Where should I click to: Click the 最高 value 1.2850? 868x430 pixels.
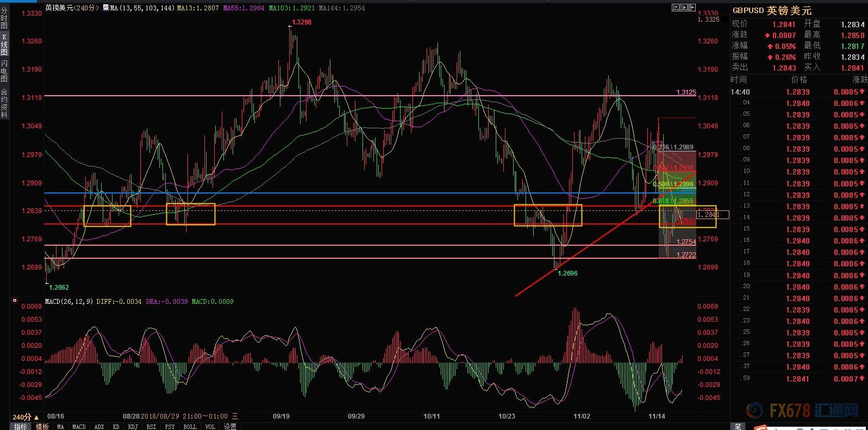[x=852, y=35]
